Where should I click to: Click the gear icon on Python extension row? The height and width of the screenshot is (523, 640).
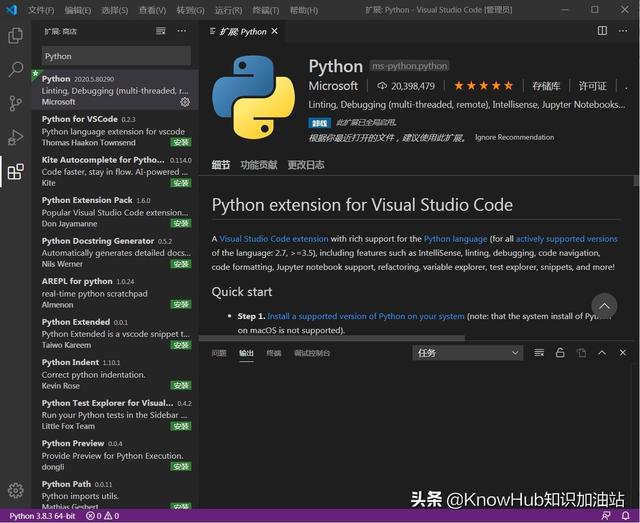point(185,102)
